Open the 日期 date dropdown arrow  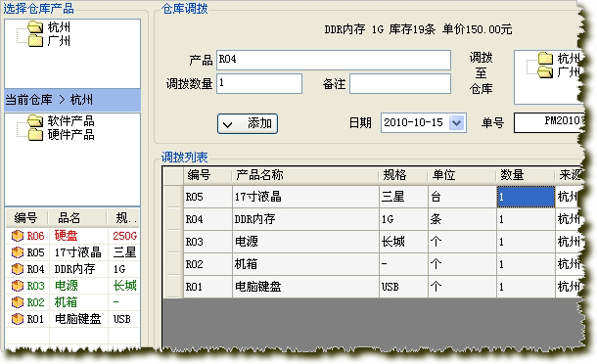click(456, 122)
